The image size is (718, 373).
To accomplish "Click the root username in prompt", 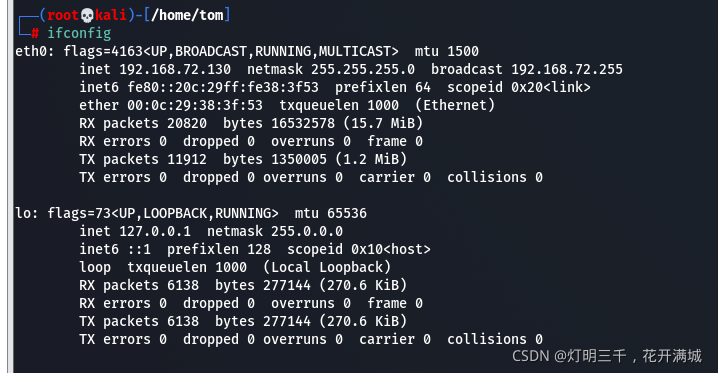I will [63, 15].
